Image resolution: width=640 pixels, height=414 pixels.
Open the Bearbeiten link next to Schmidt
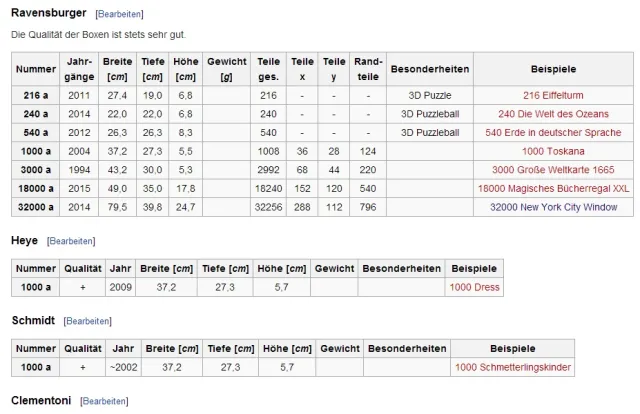click(87, 321)
